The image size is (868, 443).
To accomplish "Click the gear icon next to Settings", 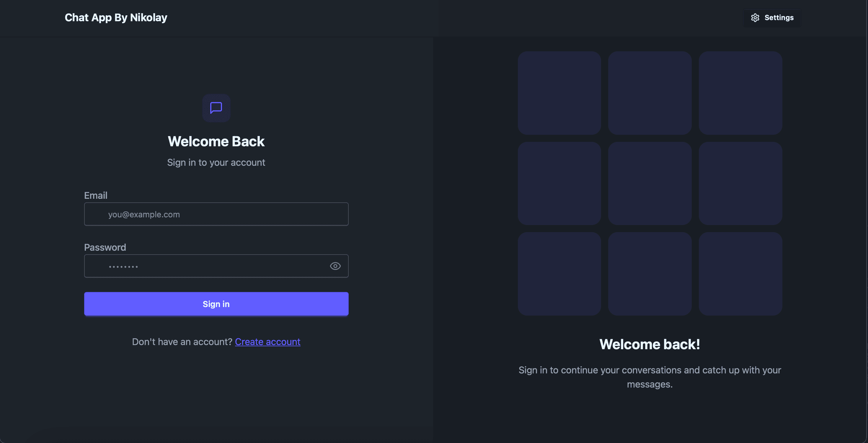I will tap(756, 17).
